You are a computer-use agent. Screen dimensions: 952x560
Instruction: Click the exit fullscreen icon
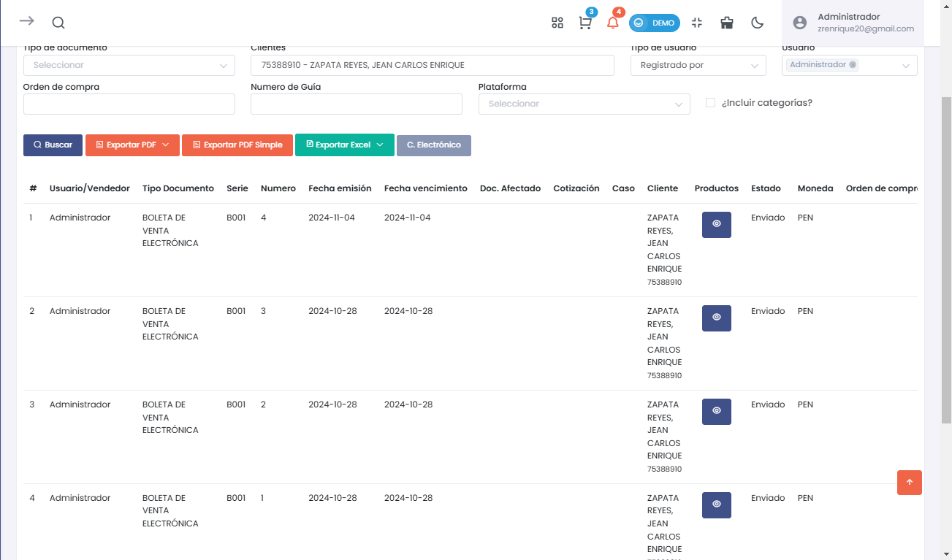[696, 23]
